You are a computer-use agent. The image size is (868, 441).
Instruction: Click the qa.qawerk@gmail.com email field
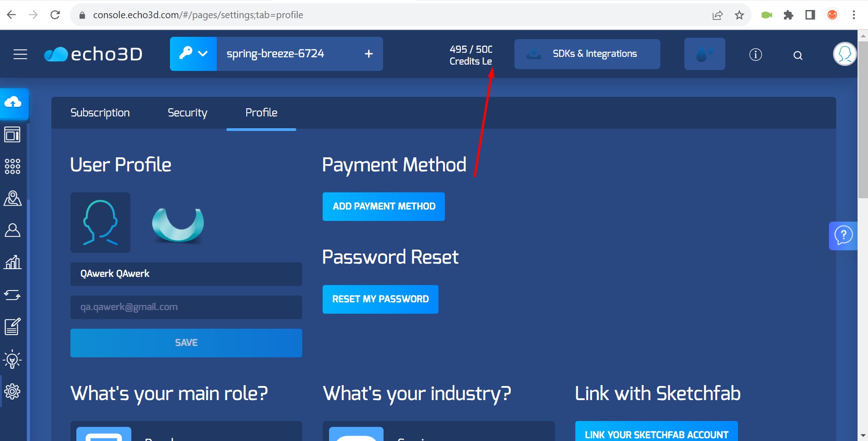[186, 307]
